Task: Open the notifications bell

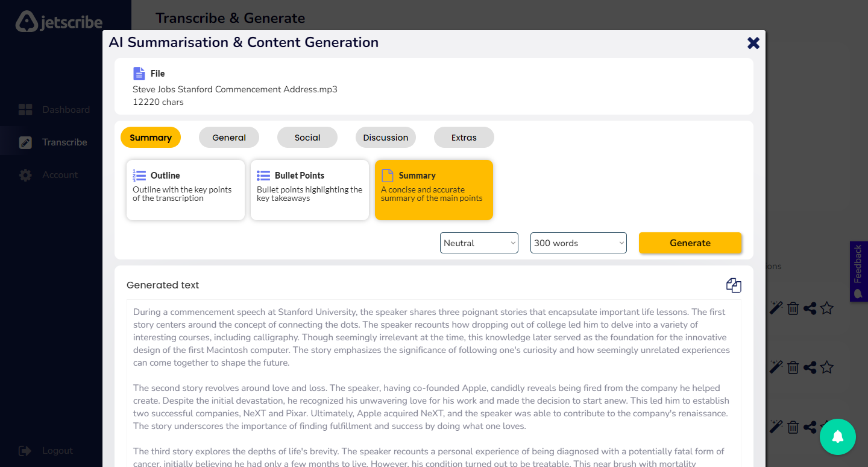Action: (838, 437)
